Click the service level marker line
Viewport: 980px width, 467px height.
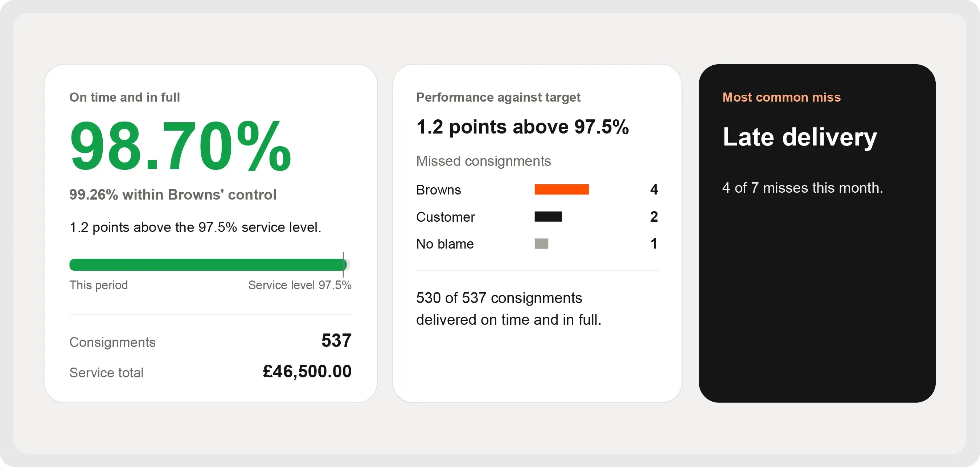tap(343, 265)
